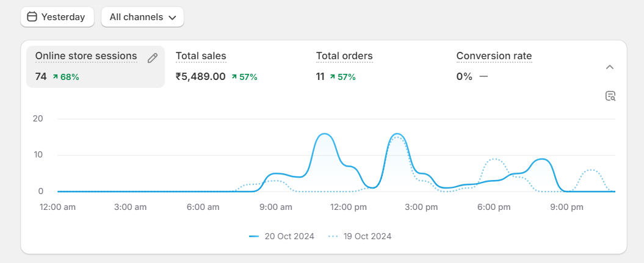Switch to the Total orders metric

(x=344, y=56)
